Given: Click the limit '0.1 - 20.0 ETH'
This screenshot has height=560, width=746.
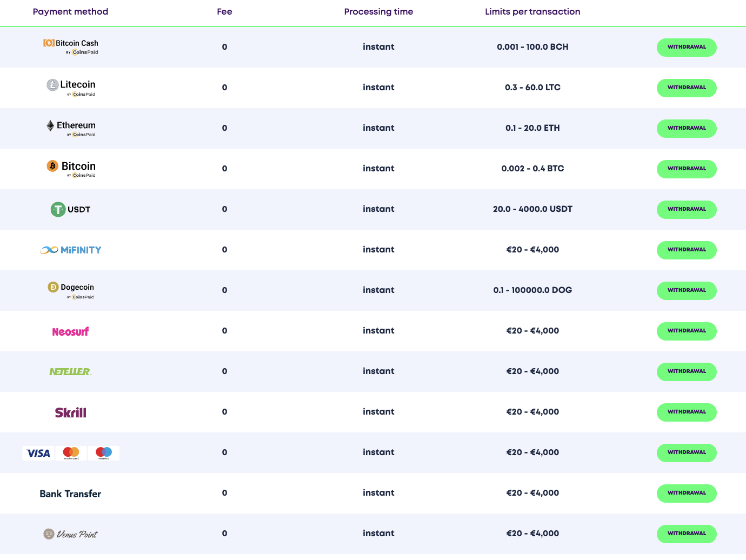Looking at the screenshot, I should click(x=532, y=128).
